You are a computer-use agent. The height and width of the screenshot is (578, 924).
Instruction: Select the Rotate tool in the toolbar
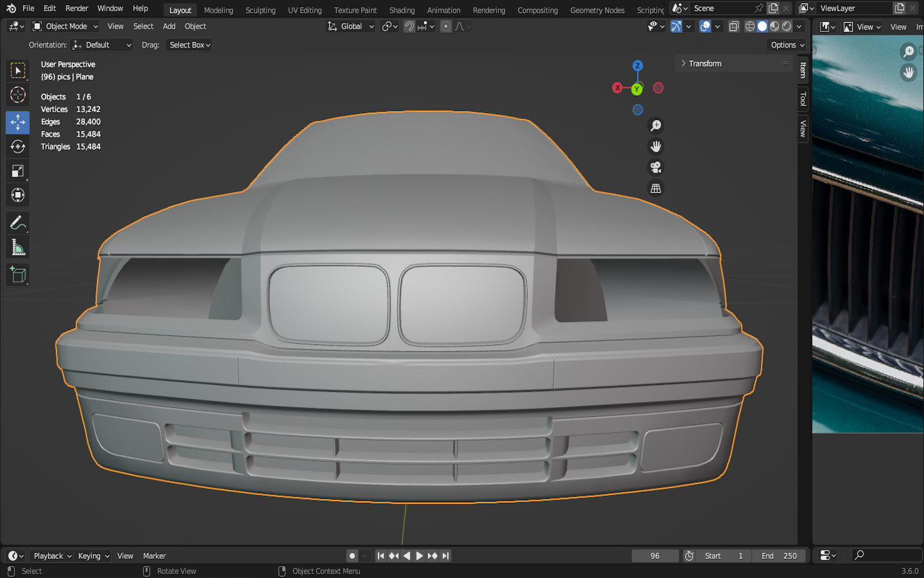click(x=17, y=146)
